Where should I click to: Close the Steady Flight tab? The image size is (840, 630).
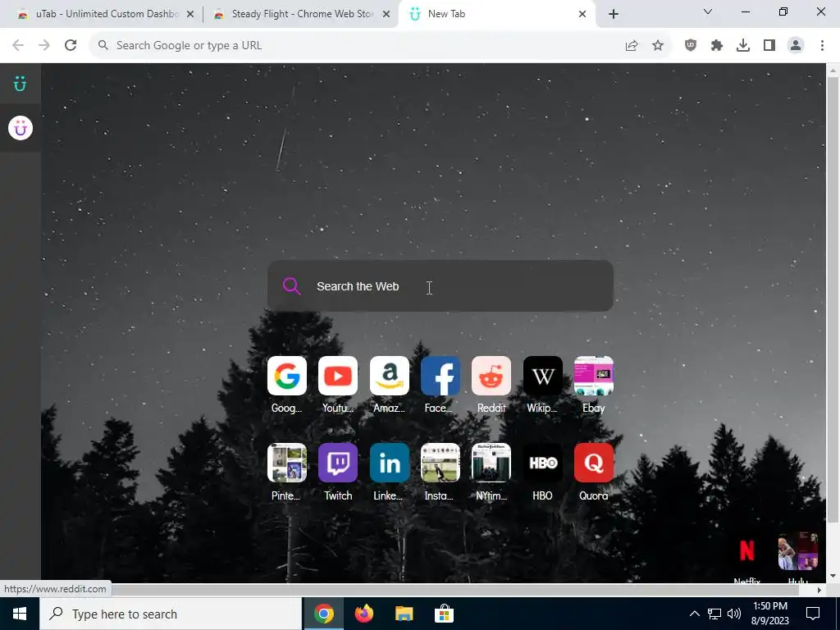coord(386,15)
